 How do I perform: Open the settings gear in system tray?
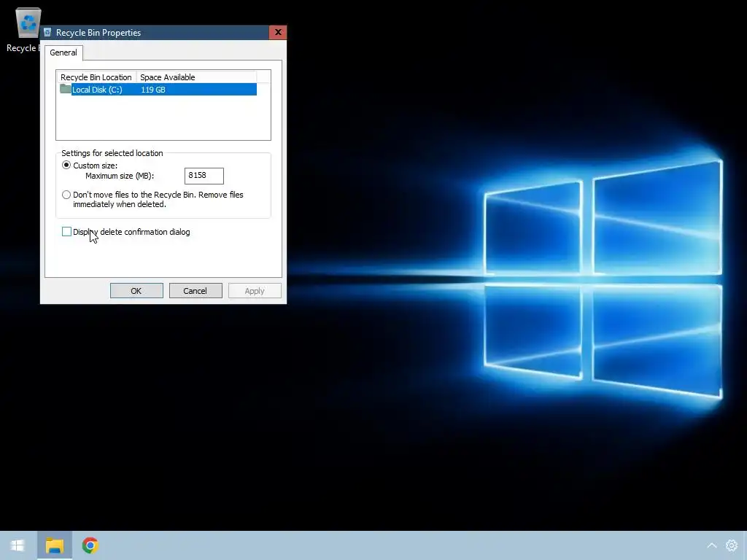pyautogui.click(x=731, y=545)
